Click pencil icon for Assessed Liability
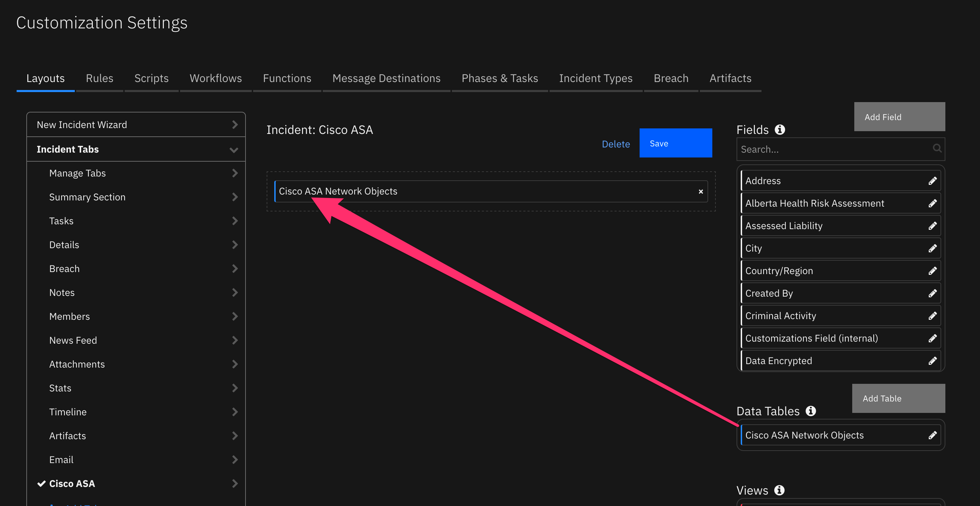Image resolution: width=980 pixels, height=506 pixels. [x=932, y=226]
